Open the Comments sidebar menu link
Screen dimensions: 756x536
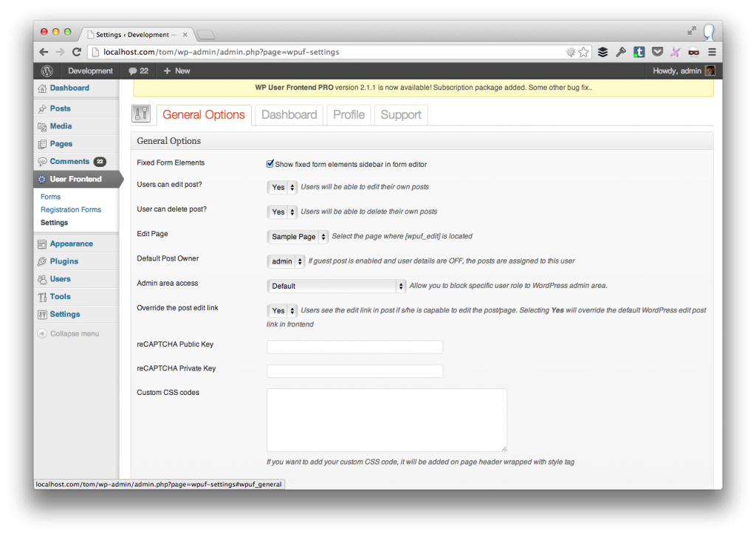69,162
